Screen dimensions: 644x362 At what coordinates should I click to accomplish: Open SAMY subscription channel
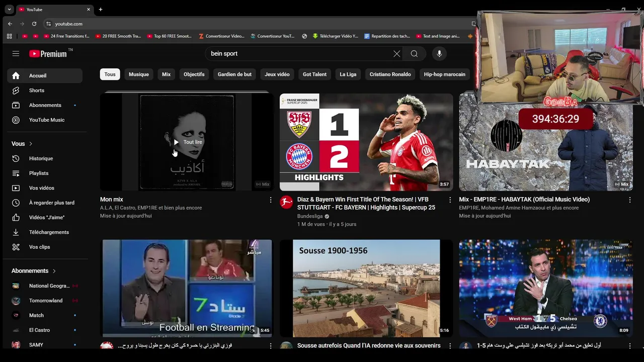coord(45,345)
